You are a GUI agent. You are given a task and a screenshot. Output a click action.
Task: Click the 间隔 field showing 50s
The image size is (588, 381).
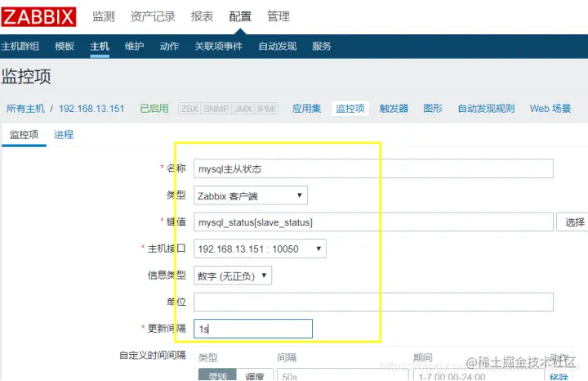tap(342, 374)
